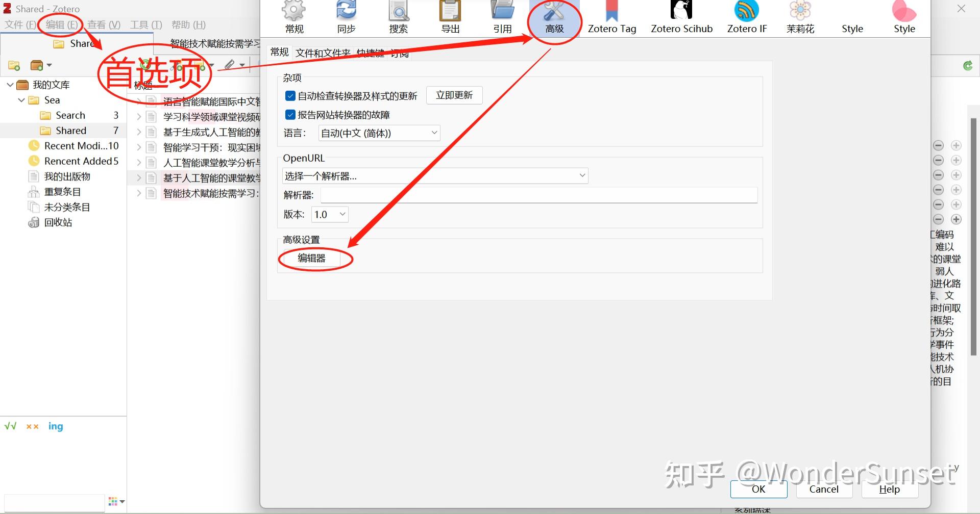Viewport: 980px width, 514px height.
Task: Switch to the 常规 sub-tab
Action: pyautogui.click(x=279, y=52)
